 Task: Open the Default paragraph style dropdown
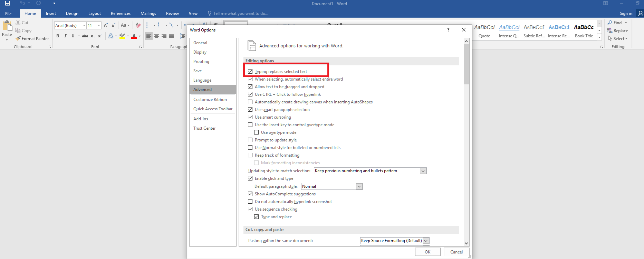click(x=359, y=186)
